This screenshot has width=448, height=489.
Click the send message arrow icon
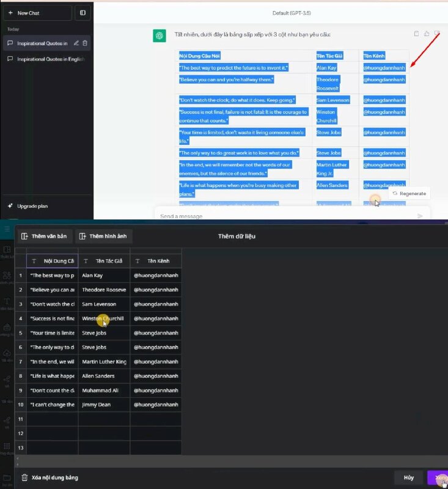(x=420, y=216)
